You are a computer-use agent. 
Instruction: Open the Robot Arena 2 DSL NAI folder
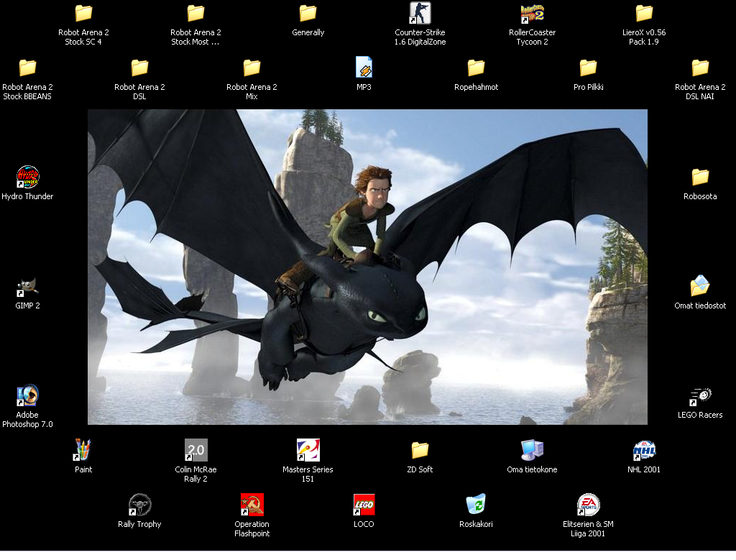pos(700,68)
